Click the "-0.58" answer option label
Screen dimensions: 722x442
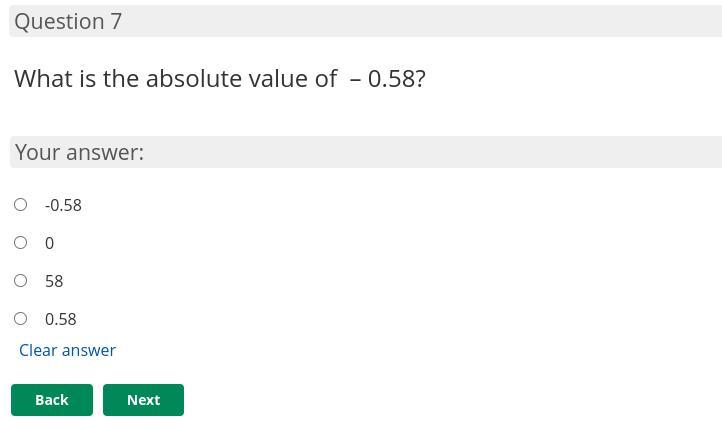coord(63,205)
